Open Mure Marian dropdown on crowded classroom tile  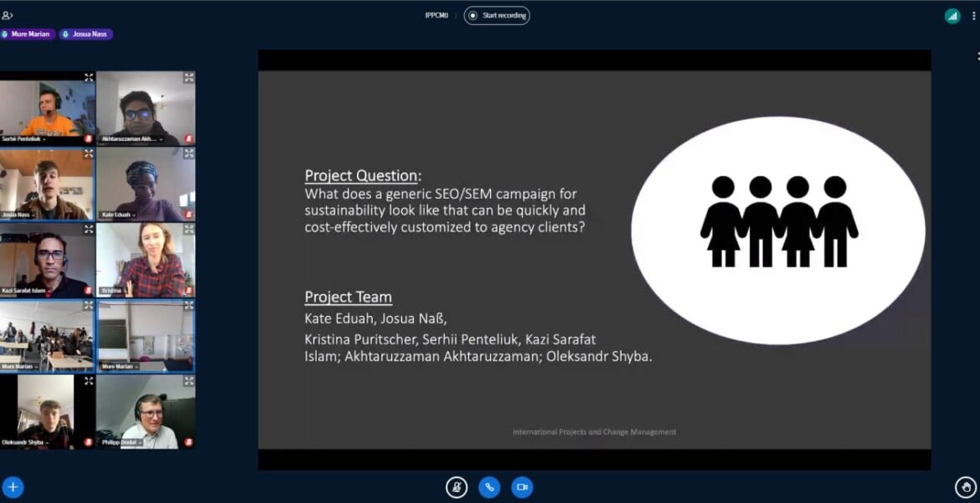pyautogui.click(x=18, y=366)
